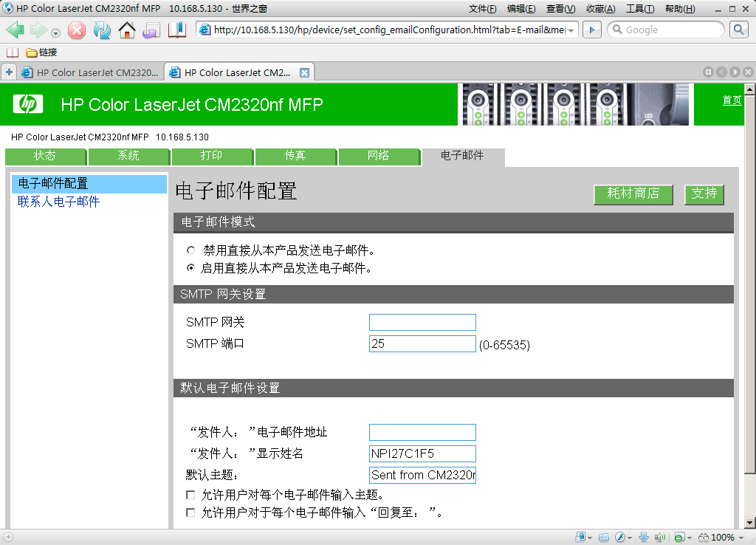The width and height of the screenshot is (756, 545).
Task: Click the SMTP 网关 input field
Action: coord(422,322)
